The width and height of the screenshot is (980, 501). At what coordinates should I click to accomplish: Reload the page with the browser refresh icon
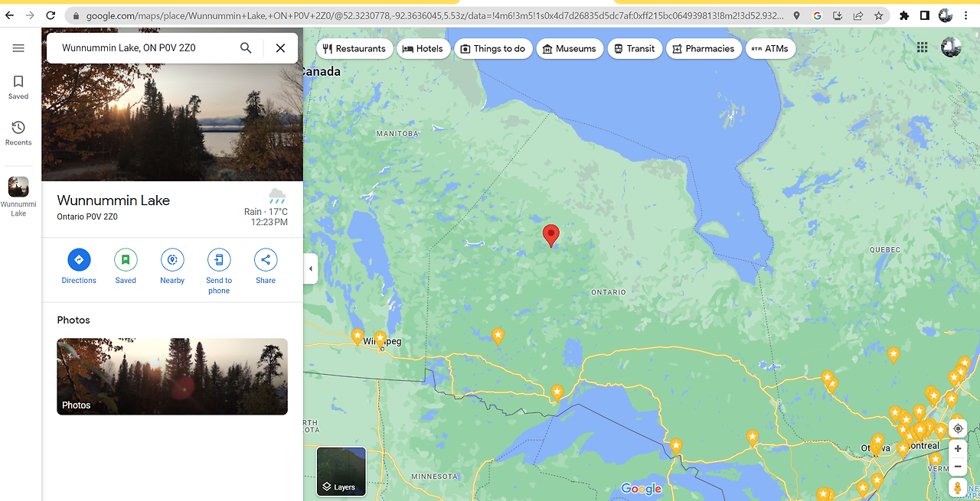[x=51, y=15]
